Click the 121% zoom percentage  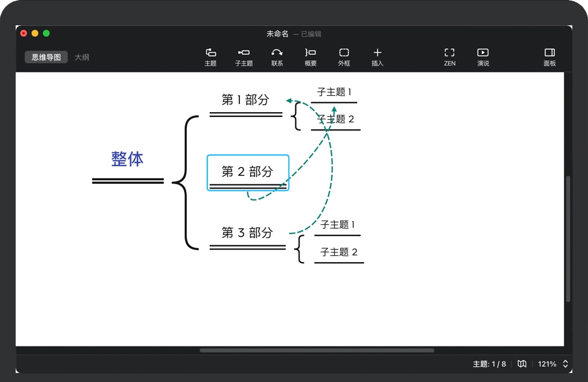(x=547, y=364)
